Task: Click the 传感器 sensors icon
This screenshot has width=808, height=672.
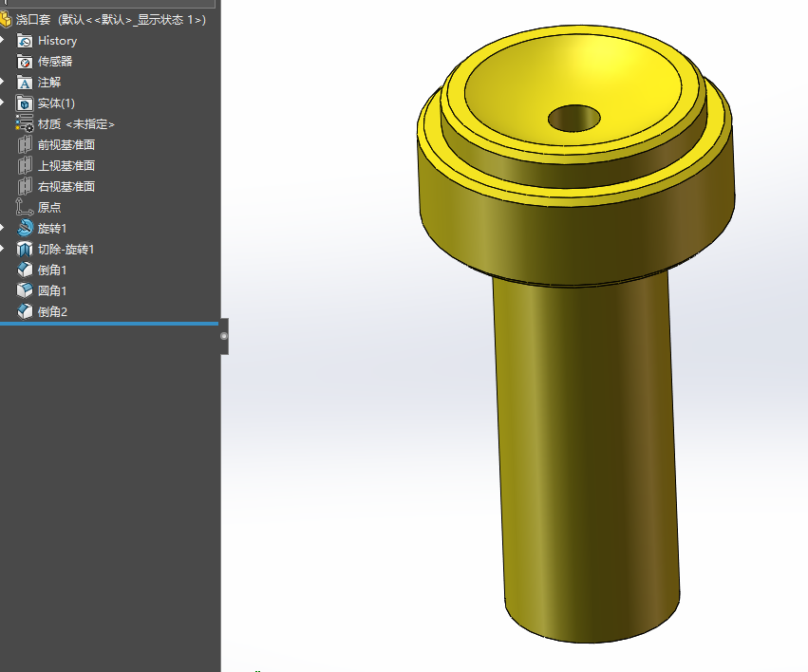Action: (x=25, y=62)
